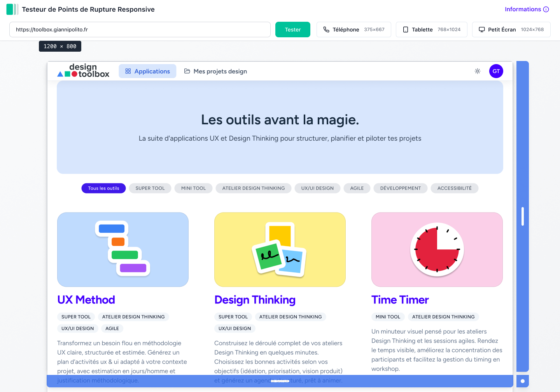Open the GT user avatar menu
This screenshot has width=560, height=392.
pos(496,71)
